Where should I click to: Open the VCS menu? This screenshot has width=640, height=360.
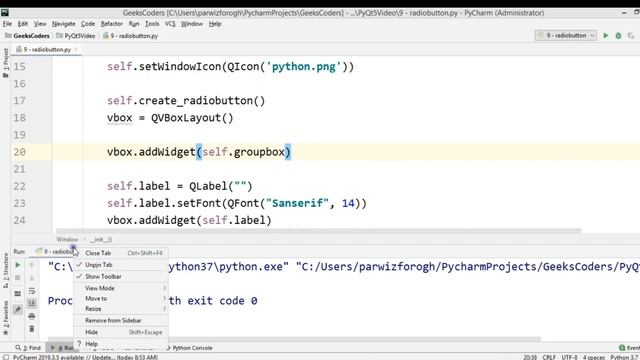coord(170,24)
